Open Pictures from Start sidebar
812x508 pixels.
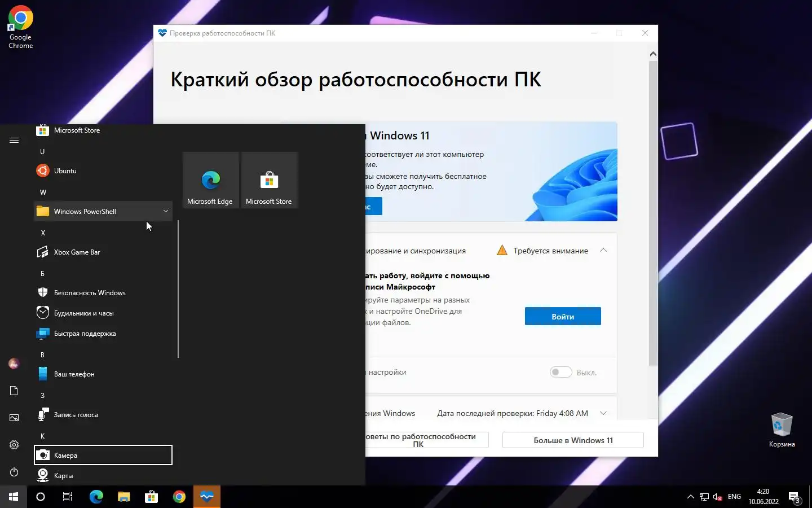pos(14,418)
